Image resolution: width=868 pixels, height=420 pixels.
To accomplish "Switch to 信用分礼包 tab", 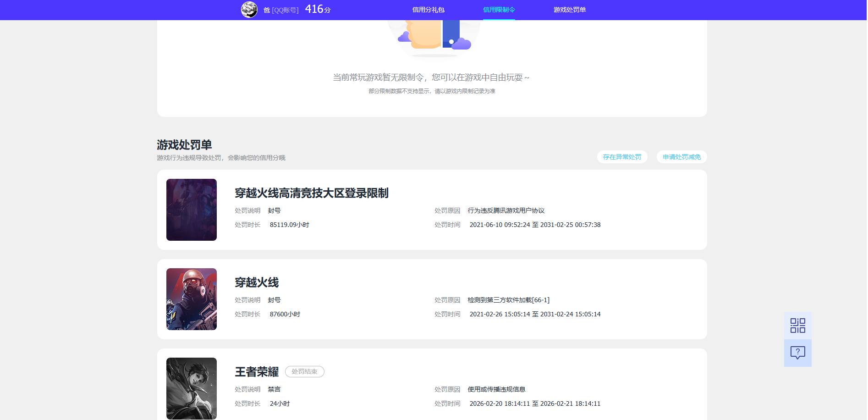I will (x=428, y=10).
